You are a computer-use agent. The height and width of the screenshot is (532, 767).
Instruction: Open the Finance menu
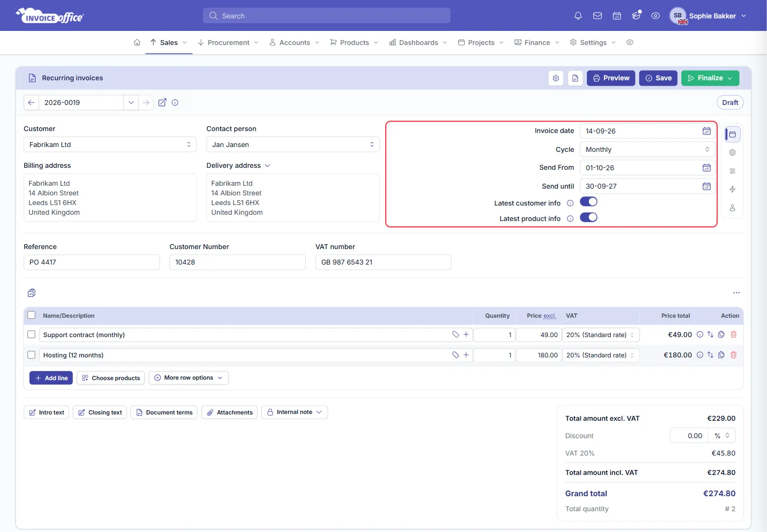537,43
